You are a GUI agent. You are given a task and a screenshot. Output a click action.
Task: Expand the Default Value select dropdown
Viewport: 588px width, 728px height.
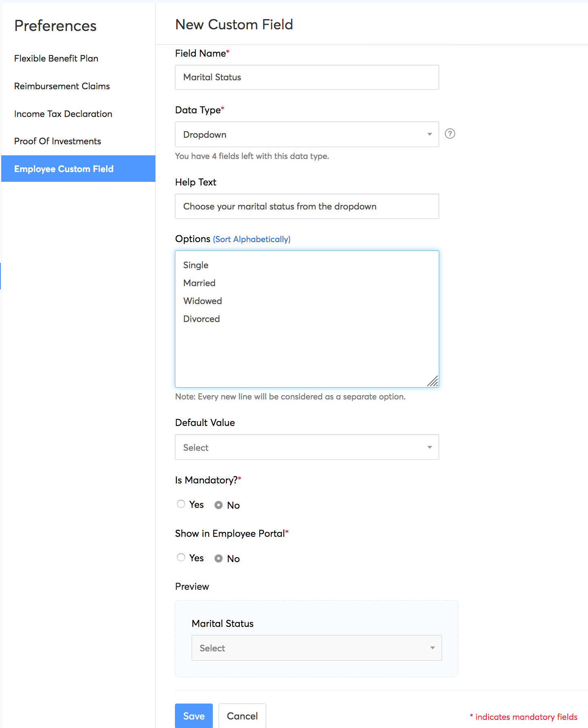pos(307,447)
